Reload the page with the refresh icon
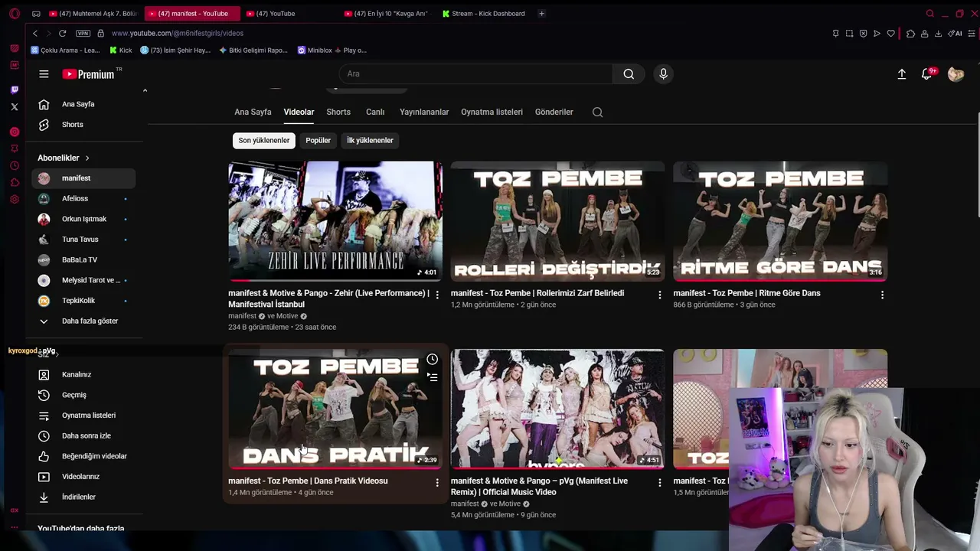This screenshot has height=551, width=980. (x=62, y=34)
